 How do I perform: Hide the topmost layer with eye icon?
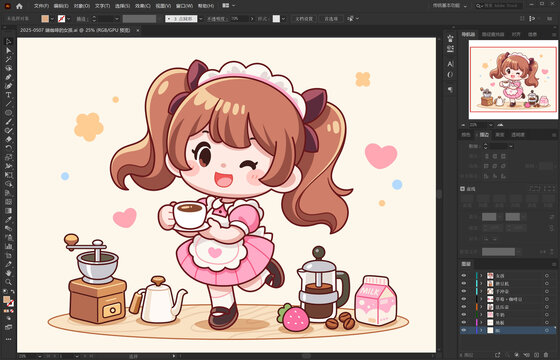coord(464,276)
